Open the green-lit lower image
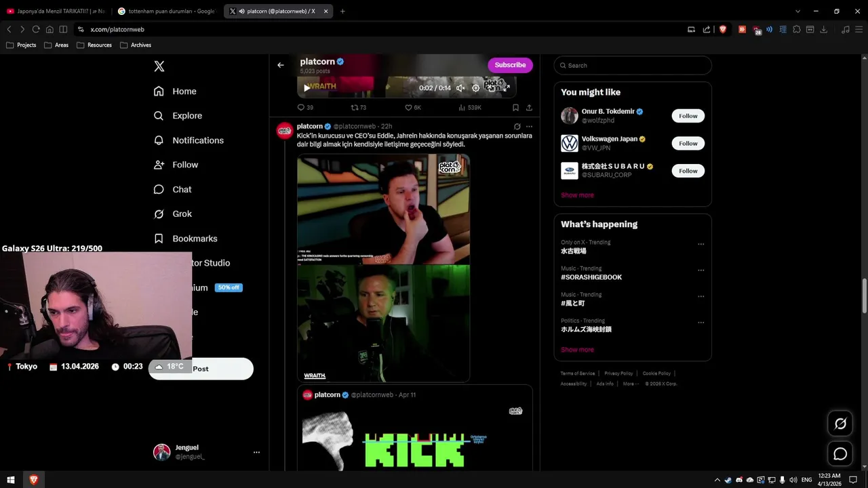 pyautogui.click(x=383, y=323)
